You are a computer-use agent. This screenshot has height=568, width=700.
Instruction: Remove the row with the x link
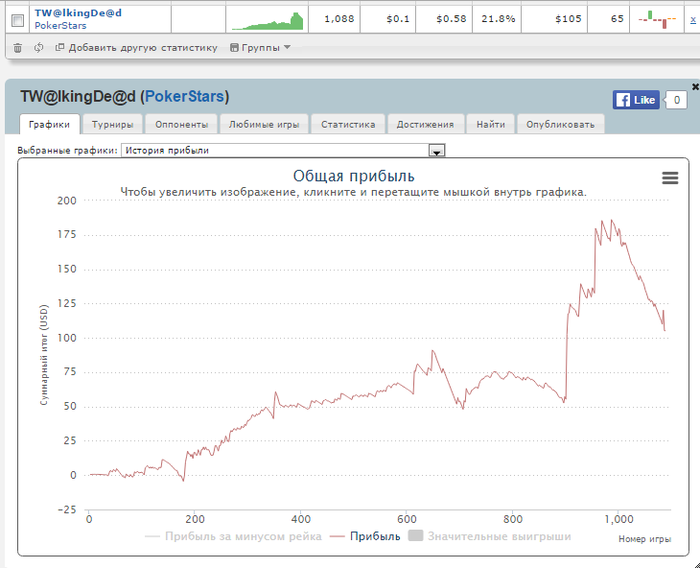tap(693, 19)
